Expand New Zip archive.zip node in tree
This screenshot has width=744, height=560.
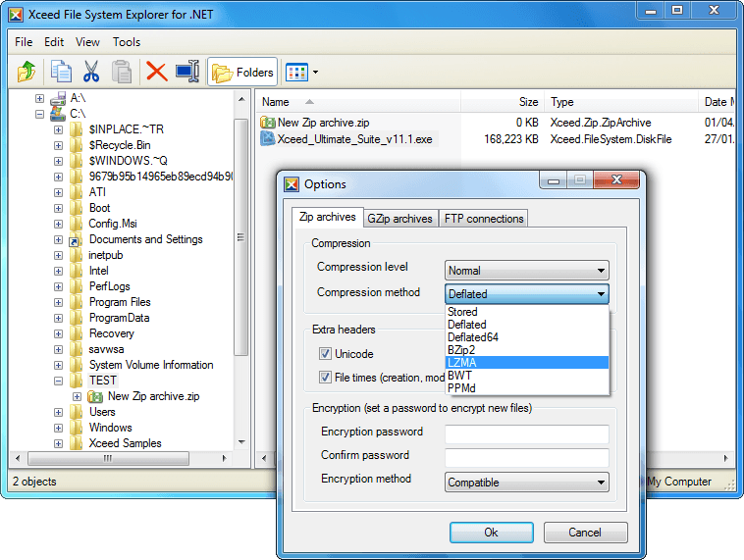77,396
